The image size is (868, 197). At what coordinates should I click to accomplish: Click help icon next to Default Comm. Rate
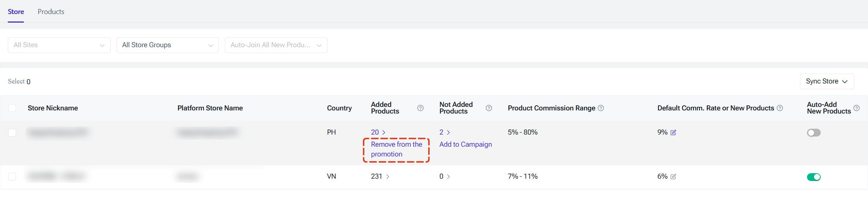[x=780, y=108]
